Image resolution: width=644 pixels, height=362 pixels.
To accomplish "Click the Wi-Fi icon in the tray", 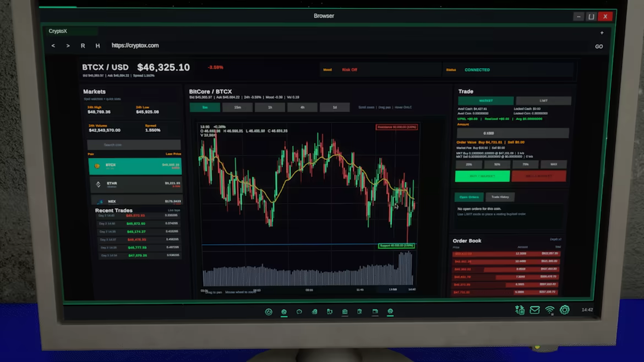I will tap(549, 310).
